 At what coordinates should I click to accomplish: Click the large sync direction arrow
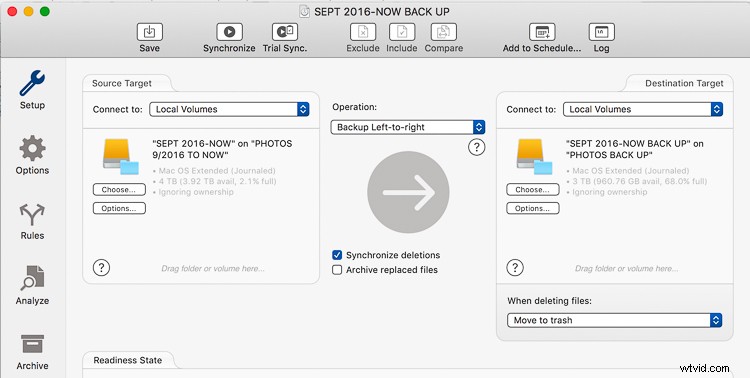[408, 192]
